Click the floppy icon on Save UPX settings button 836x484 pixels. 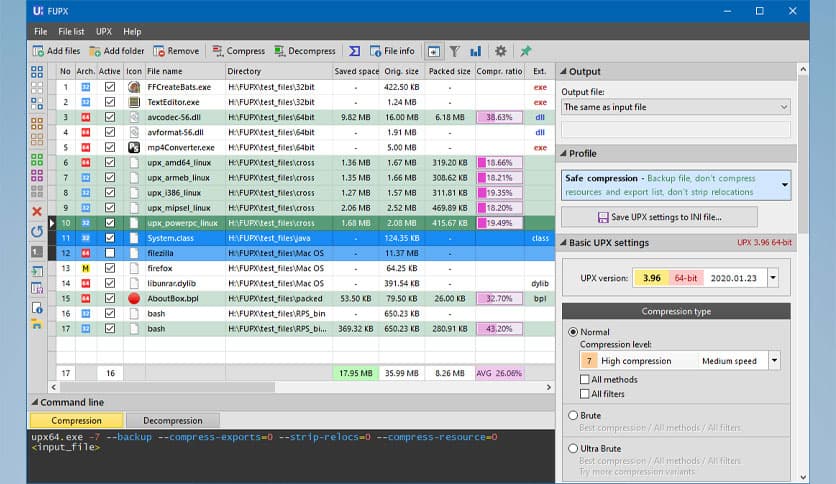[x=603, y=217]
